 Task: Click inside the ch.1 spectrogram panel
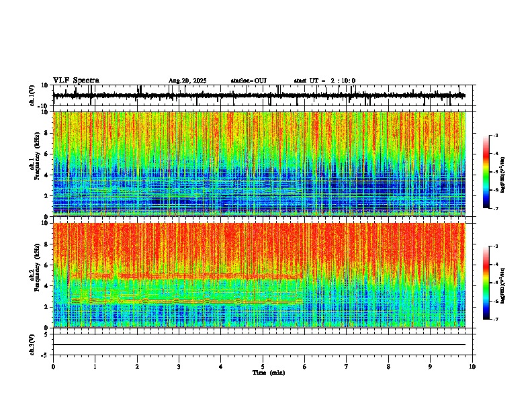(259, 164)
